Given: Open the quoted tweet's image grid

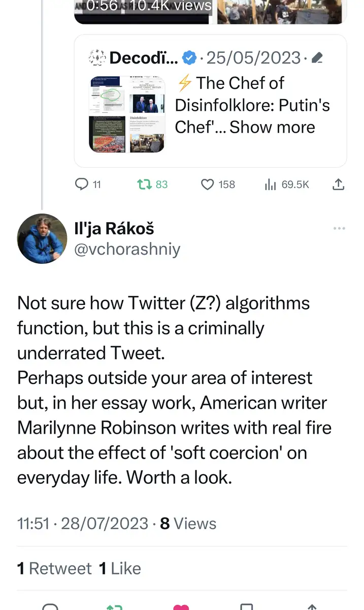Looking at the screenshot, I should [x=127, y=115].
